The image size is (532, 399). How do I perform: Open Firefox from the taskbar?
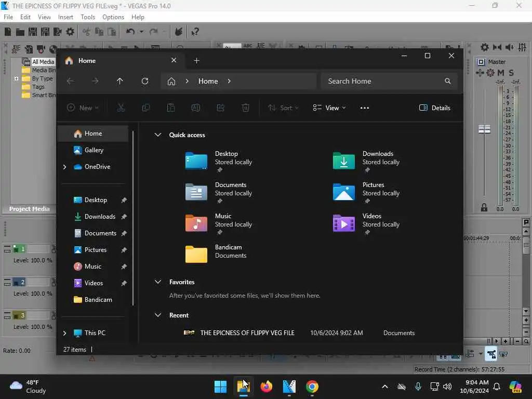tap(267, 387)
